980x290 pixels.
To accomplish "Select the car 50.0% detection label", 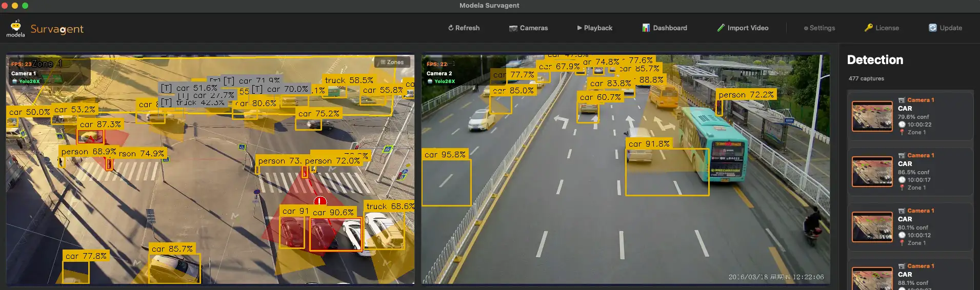I will coord(30,112).
